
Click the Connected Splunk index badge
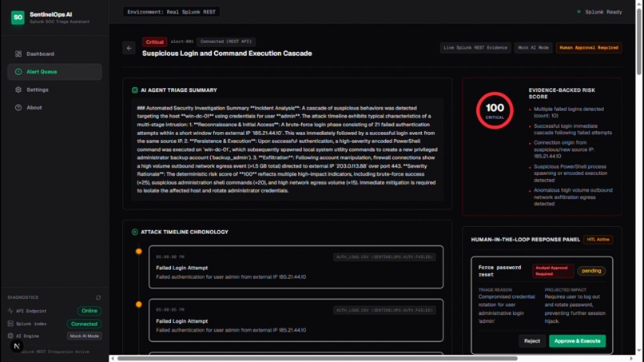[x=84, y=324]
